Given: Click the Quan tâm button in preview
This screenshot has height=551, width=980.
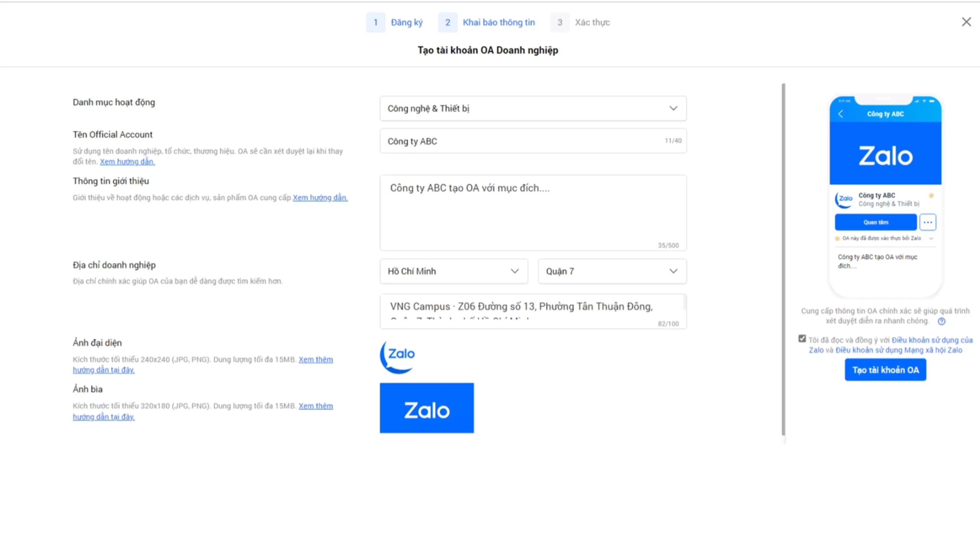Looking at the screenshot, I should pos(875,222).
